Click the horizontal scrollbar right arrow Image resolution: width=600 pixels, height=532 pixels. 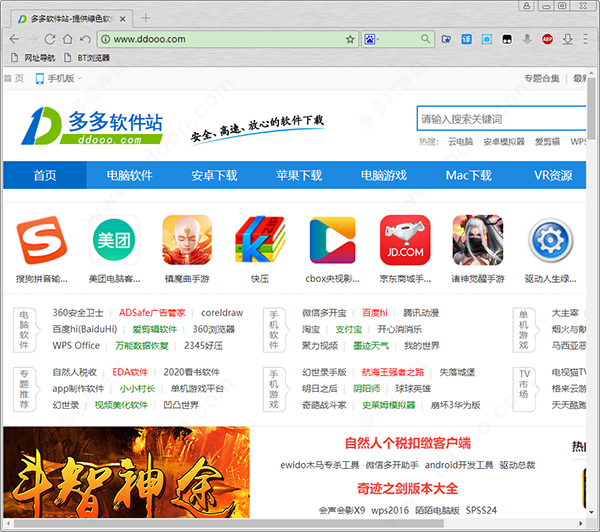tap(580, 523)
